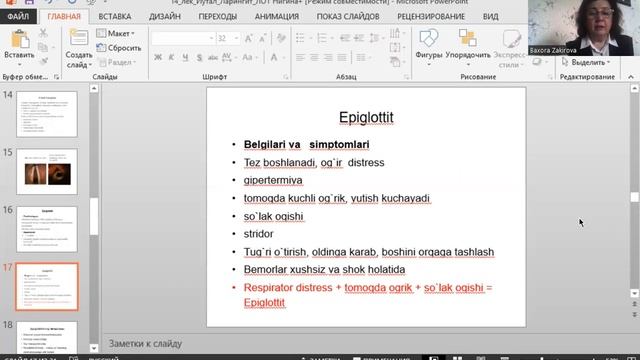Open the Фигуры shapes gallery

coord(429,48)
